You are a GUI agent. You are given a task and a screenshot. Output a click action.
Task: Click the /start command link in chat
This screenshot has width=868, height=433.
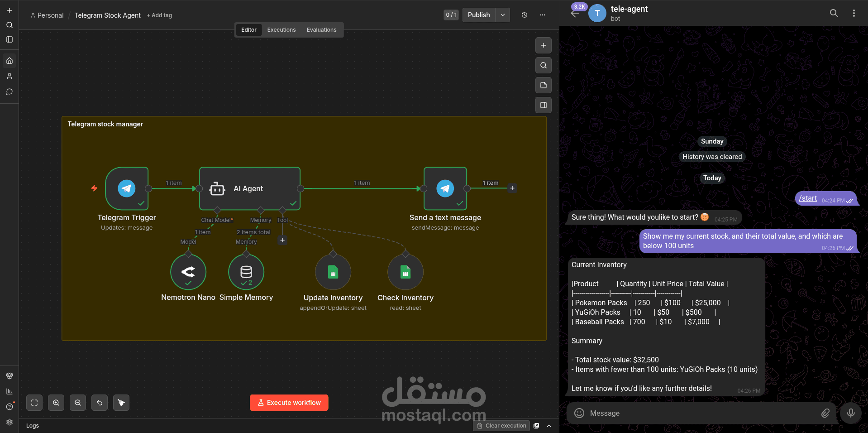(808, 198)
